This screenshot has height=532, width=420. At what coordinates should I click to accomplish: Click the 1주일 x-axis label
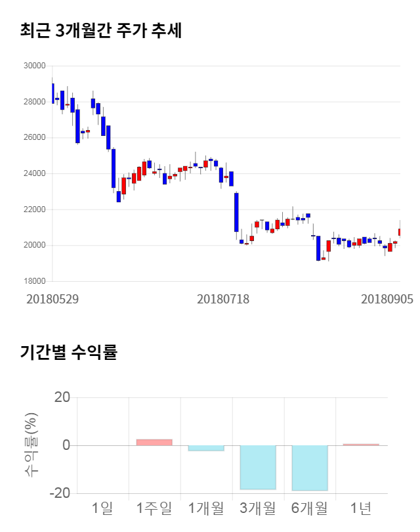click(x=154, y=508)
